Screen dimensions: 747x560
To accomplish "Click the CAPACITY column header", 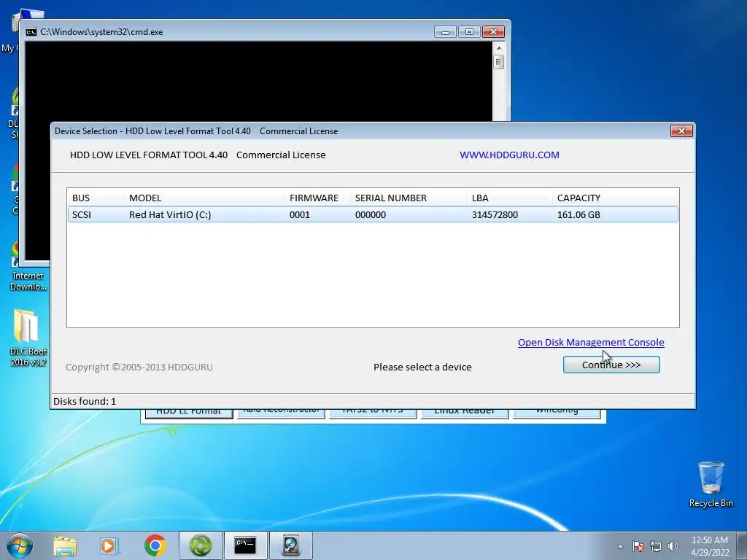I will (615, 198).
